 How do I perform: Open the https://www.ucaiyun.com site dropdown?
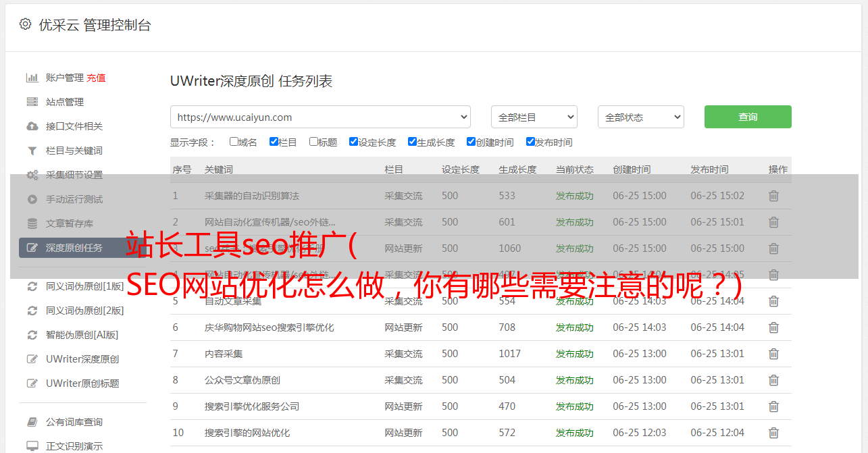coord(321,117)
